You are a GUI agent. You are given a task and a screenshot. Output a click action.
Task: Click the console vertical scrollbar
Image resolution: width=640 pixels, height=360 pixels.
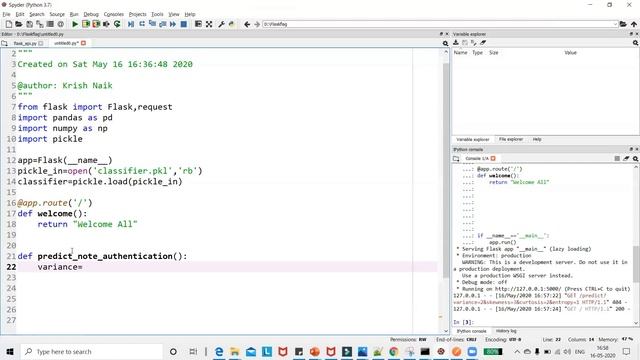tap(636, 264)
